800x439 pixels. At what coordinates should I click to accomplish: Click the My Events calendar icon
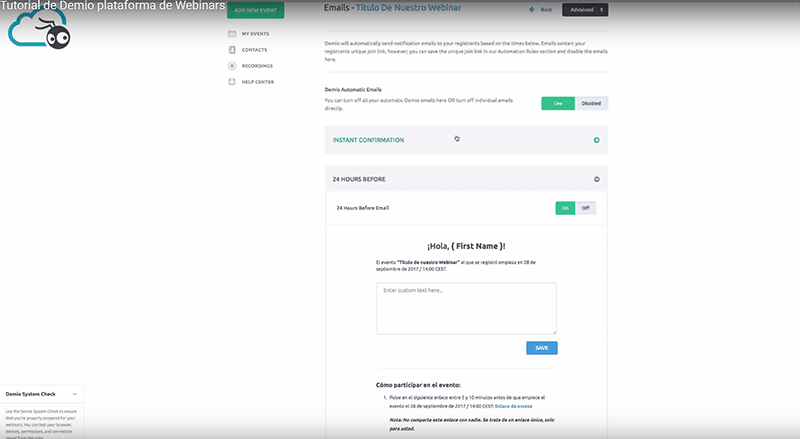(x=232, y=34)
